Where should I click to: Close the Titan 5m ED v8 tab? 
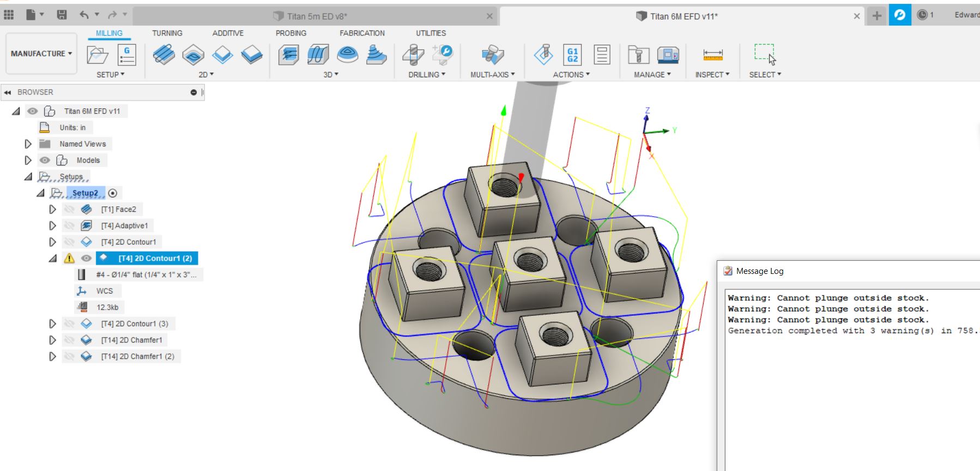489,16
